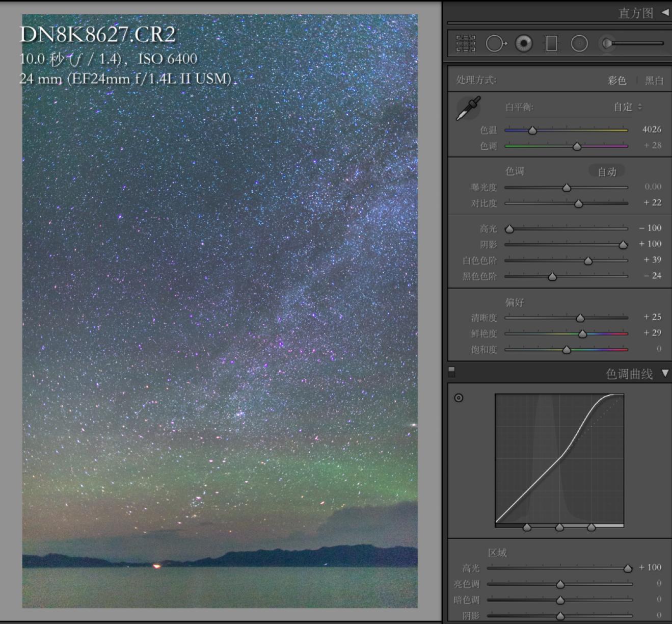Click the file name DN8K8627.CR2 overlay

point(97,35)
